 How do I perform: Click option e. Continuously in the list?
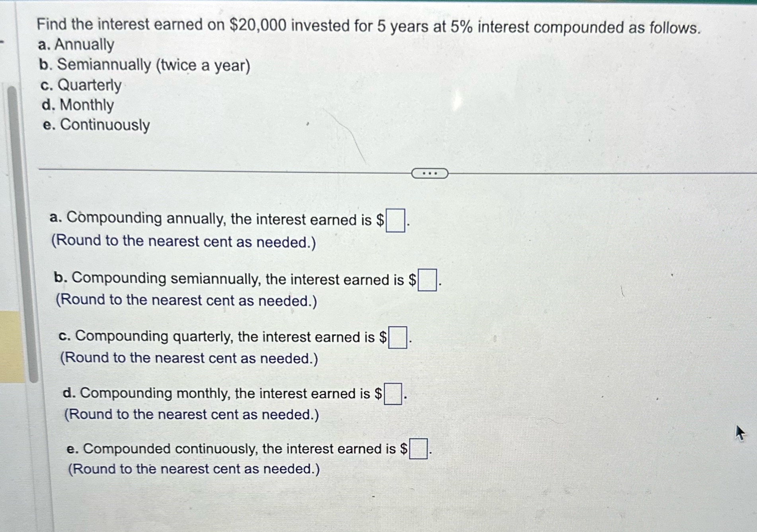pos(94,125)
